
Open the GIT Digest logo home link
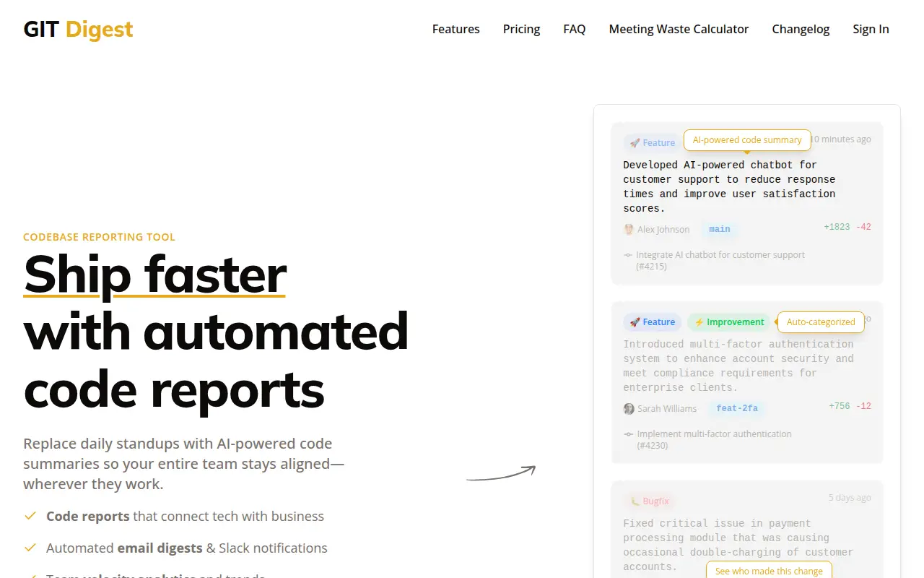tap(78, 29)
